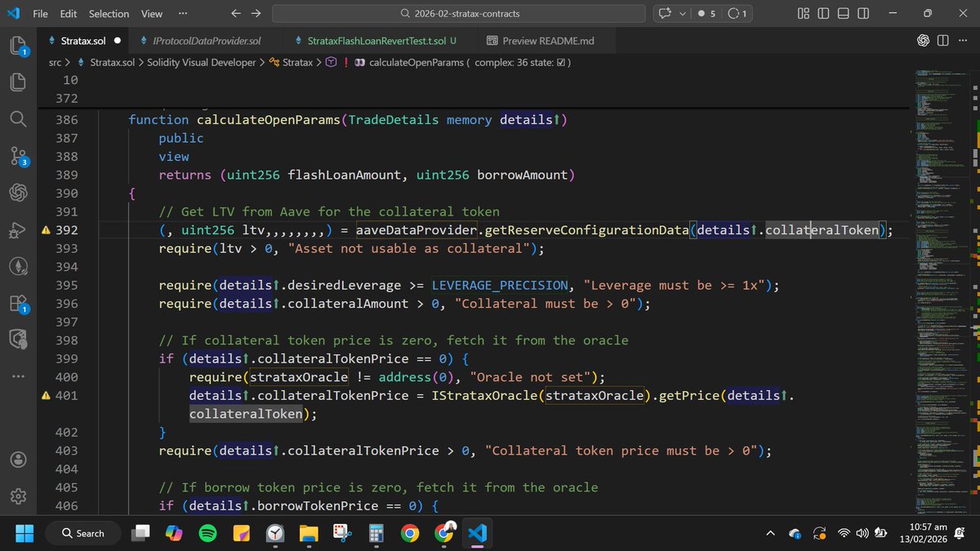Open ChatGPT icon in editor toolbar
This screenshot has height=551, width=980.
(x=923, y=41)
